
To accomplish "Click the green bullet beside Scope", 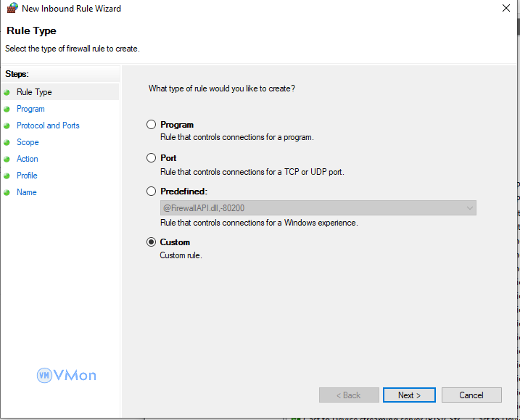I will [x=7, y=143].
